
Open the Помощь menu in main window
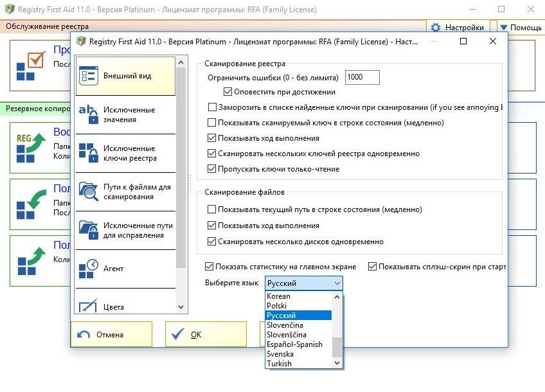click(521, 28)
